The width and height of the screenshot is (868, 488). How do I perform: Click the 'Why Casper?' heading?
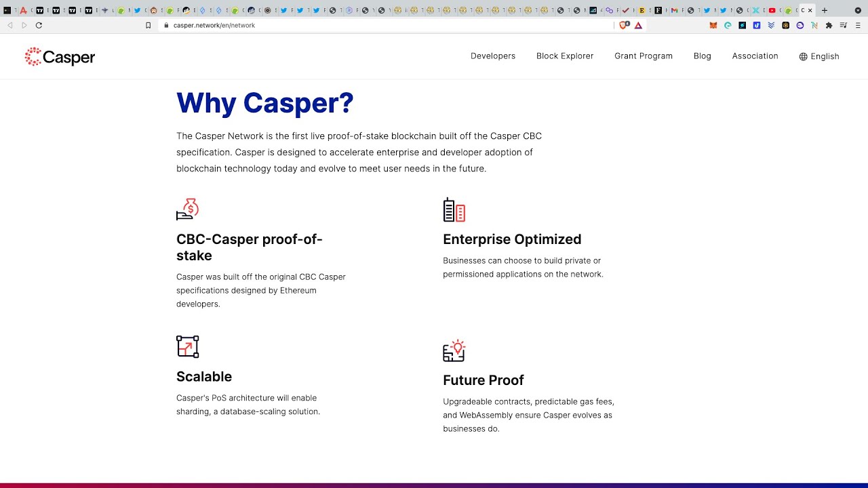tap(265, 103)
